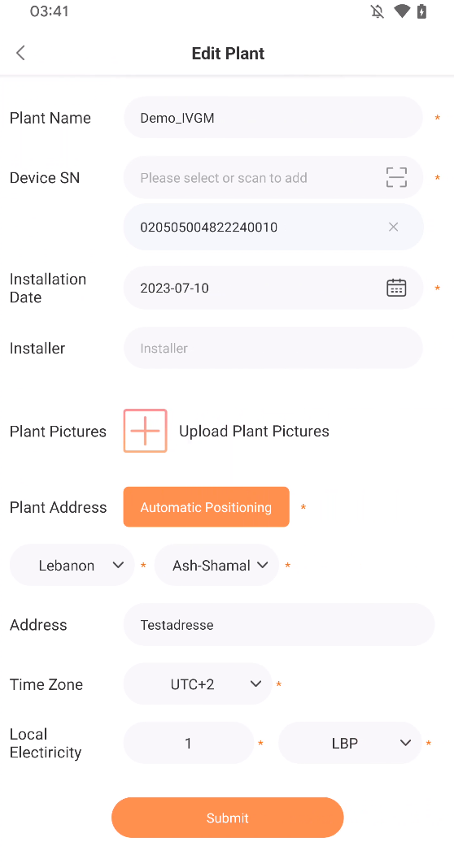Go back using the arrow icon
This screenshot has height=868, width=454.
(21, 53)
